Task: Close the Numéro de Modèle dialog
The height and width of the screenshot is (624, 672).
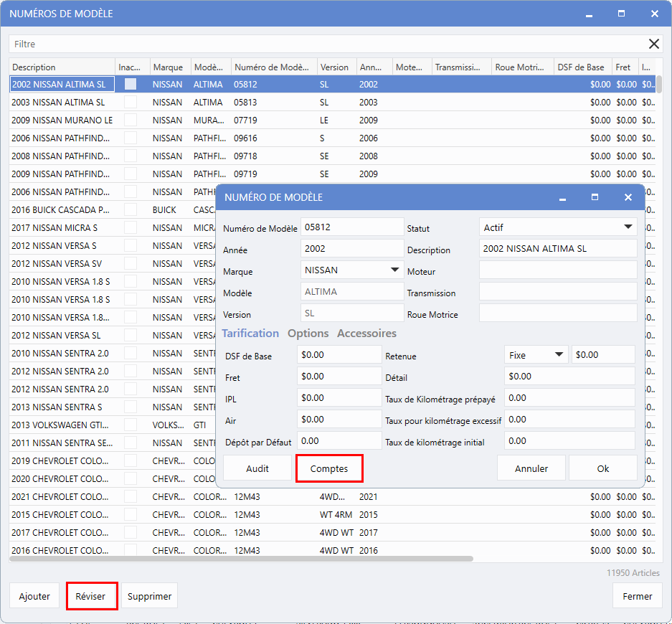Action: (628, 197)
